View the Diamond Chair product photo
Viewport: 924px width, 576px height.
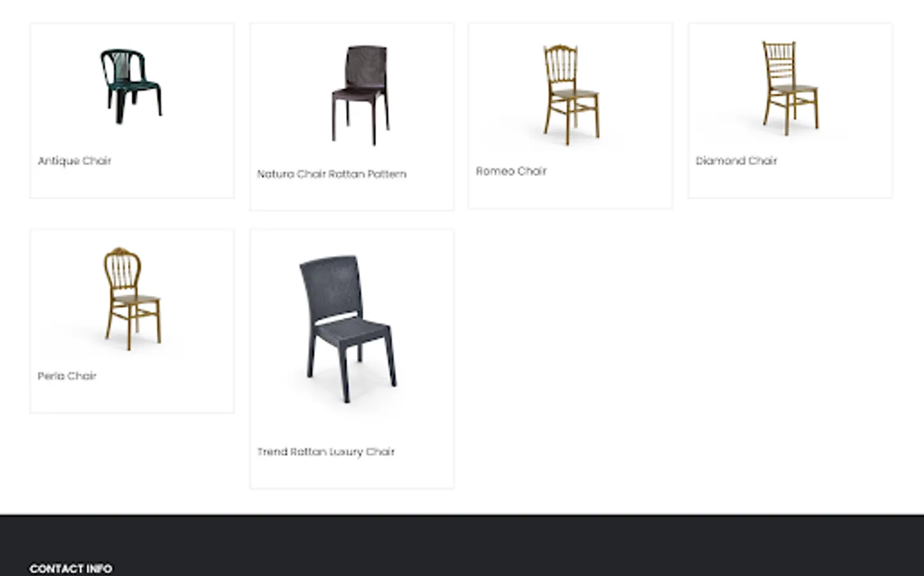pos(790,88)
